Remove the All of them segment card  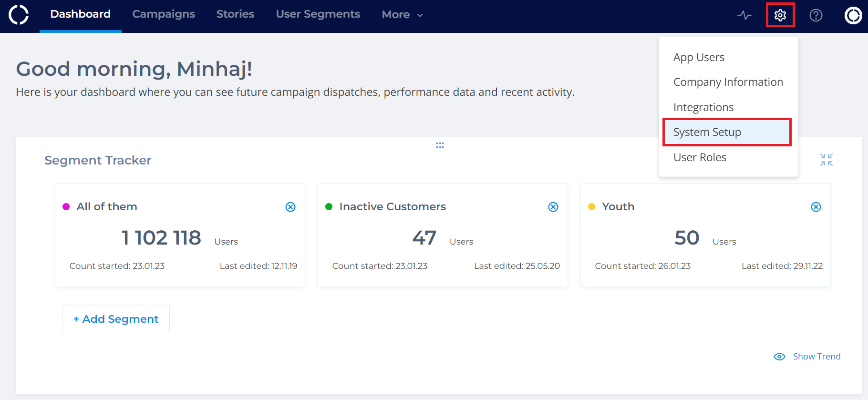tap(290, 206)
